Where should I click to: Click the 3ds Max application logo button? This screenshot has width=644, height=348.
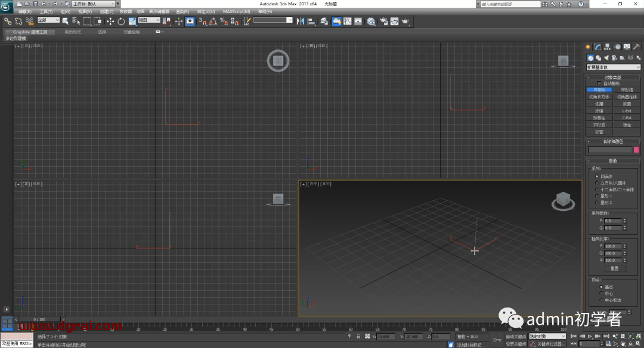pos(6,6)
